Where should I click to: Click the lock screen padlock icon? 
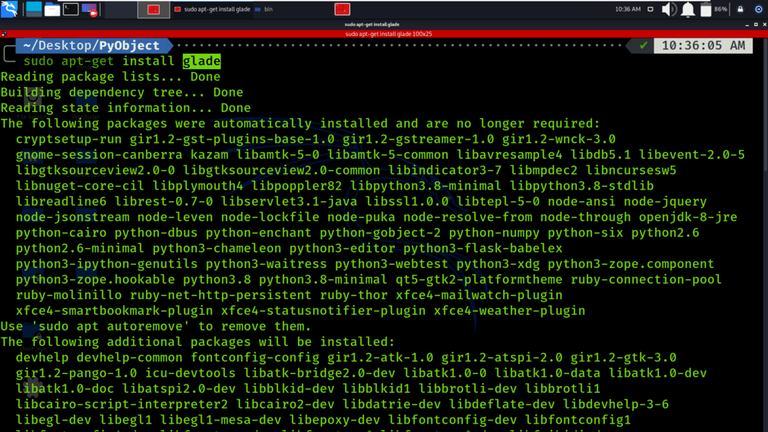pos(740,9)
